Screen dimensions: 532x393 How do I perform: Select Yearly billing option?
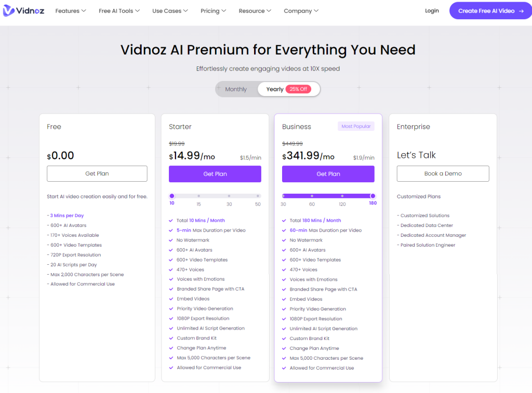275,89
